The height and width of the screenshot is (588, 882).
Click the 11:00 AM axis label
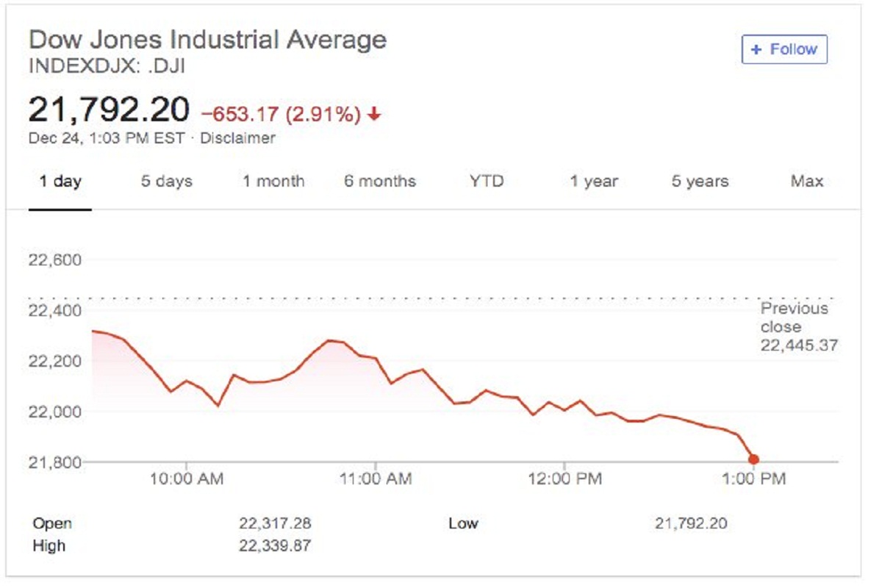coord(376,479)
